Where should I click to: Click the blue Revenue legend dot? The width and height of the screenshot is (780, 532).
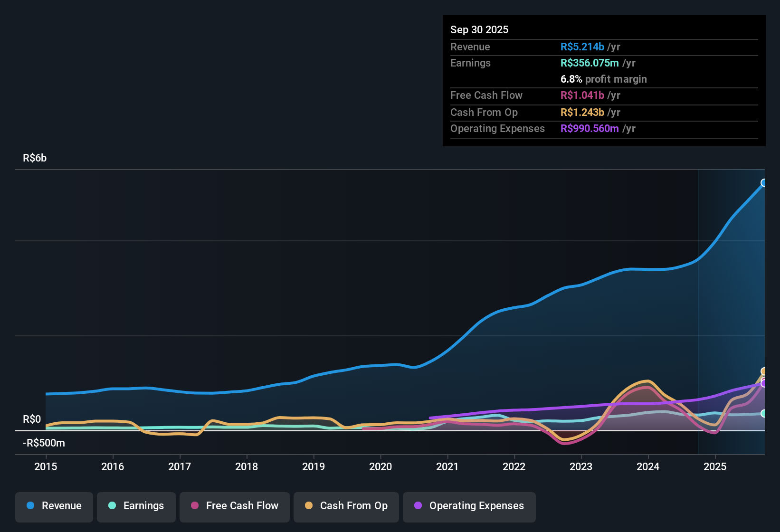[x=30, y=506]
